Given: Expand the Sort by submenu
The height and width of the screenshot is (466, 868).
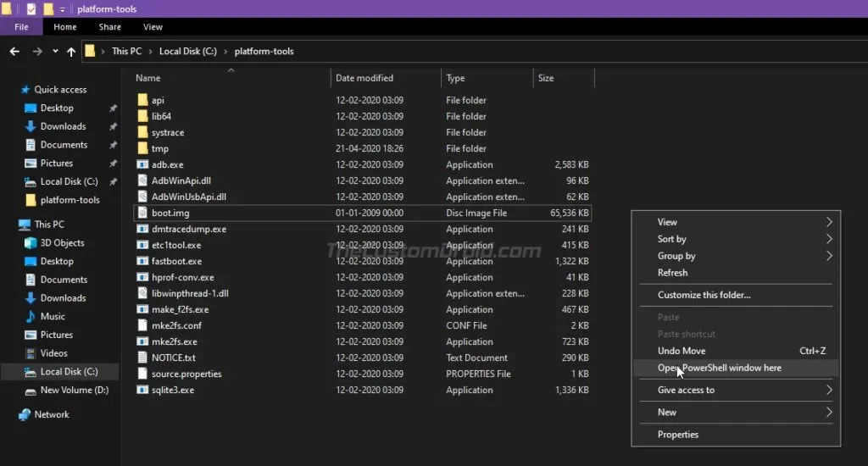Looking at the screenshot, I should pyautogui.click(x=736, y=239).
